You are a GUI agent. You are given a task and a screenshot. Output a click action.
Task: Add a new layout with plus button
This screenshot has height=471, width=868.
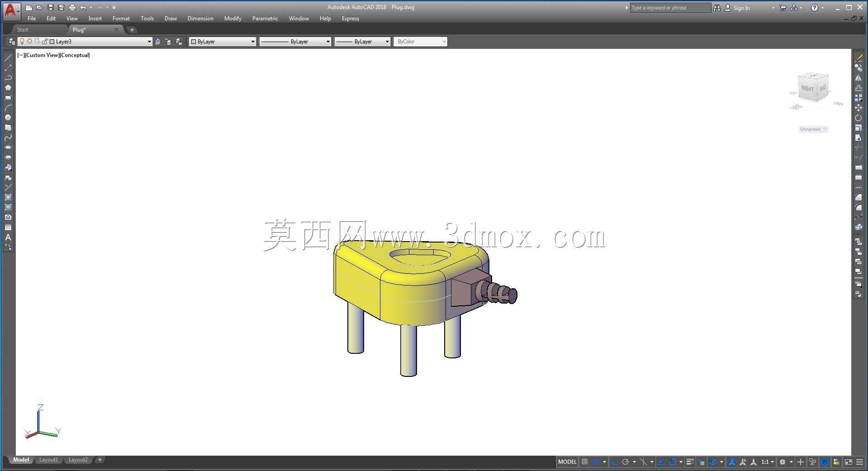[100, 460]
